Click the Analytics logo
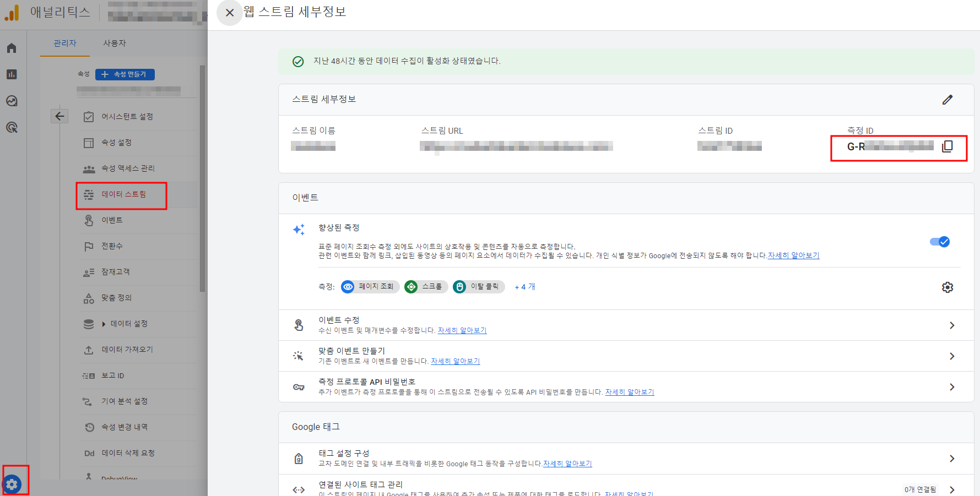This screenshot has height=496, width=980. coord(12,13)
